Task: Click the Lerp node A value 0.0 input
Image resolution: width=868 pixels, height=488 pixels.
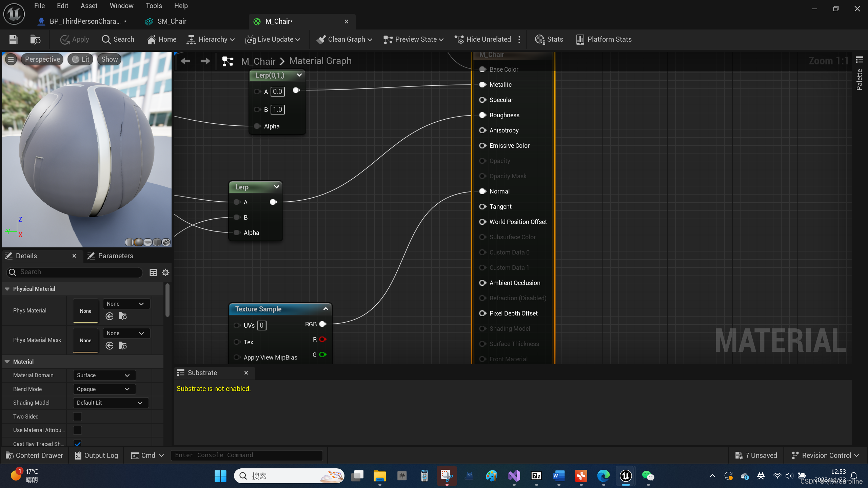Action: (277, 91)
